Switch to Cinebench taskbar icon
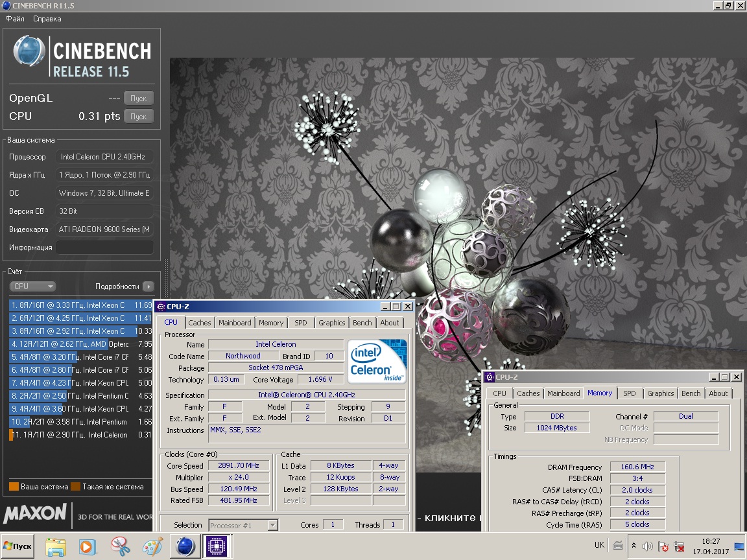 pyautogui.click(x=185, y=546)
